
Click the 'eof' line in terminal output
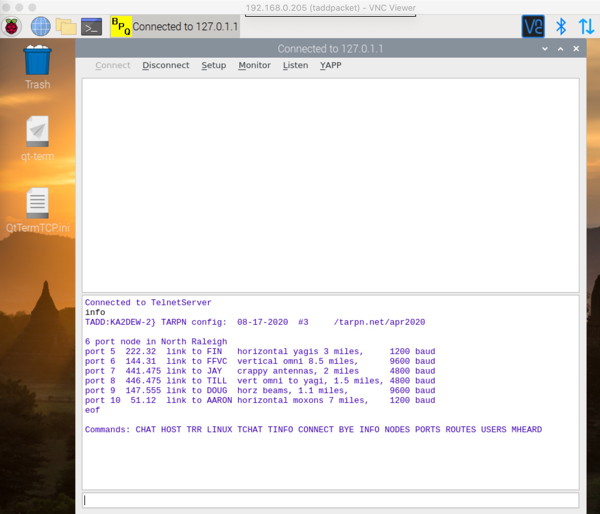tap(92, 410)
